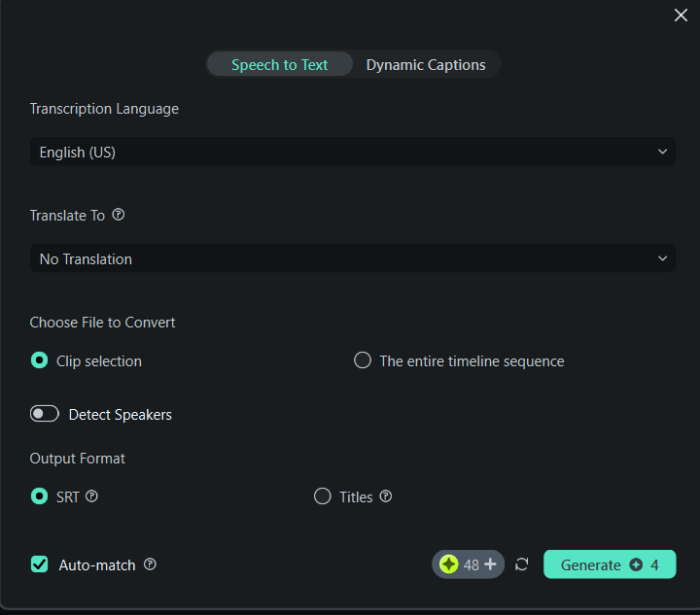Toggle the Detect Speakers switch
This screenshot has height=615, width=700.
point(45,414)
